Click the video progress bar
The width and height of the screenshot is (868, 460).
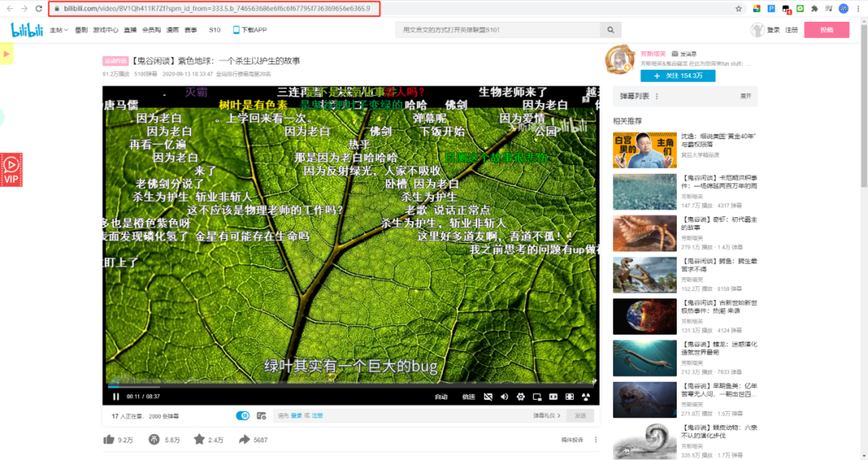(x=350, y=386)
